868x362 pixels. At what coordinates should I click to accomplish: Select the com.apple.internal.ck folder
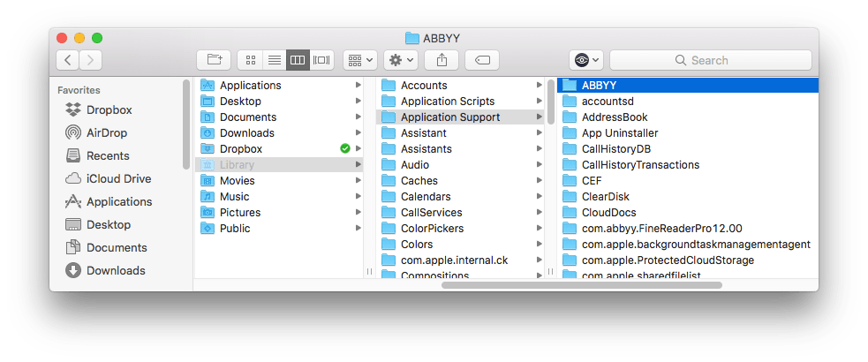(x=461, y=260)
